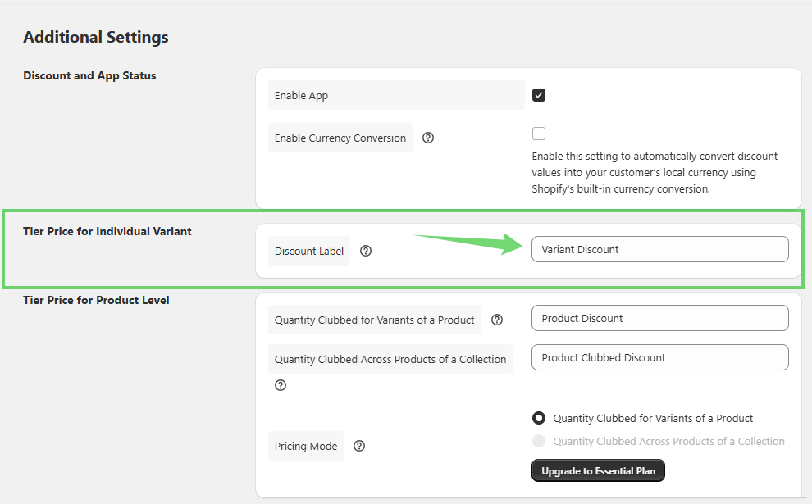Click into the Product Discount input field

click(659, 318)
